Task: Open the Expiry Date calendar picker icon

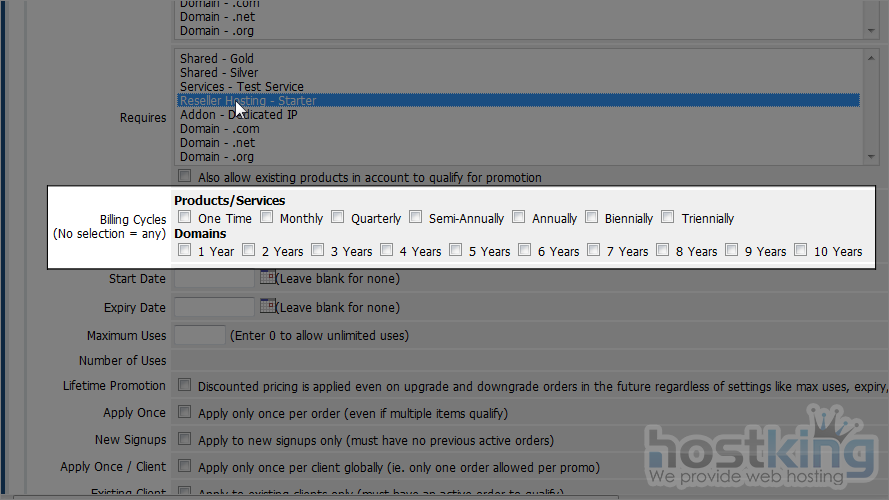Action: coord(267,306)
